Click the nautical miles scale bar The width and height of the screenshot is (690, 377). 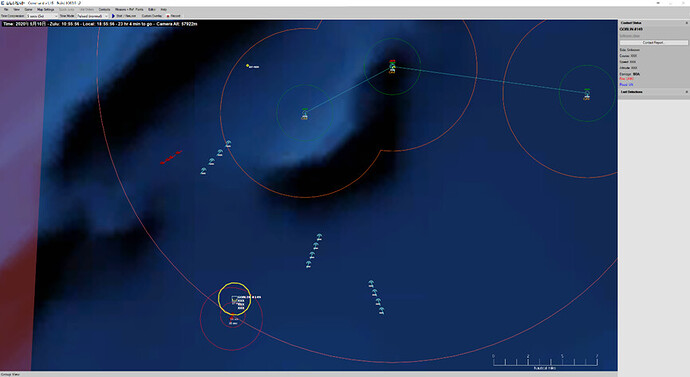[x=545, y=361]
